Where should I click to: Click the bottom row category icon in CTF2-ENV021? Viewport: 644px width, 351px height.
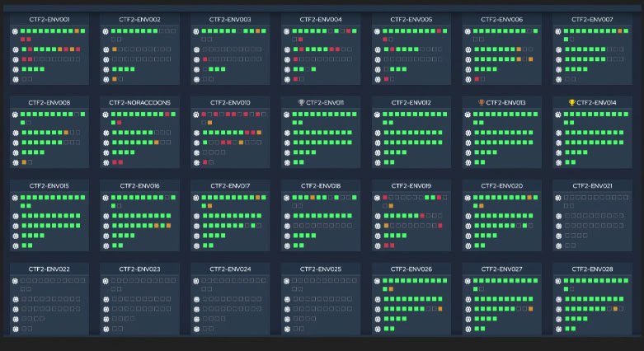point(558,245)
